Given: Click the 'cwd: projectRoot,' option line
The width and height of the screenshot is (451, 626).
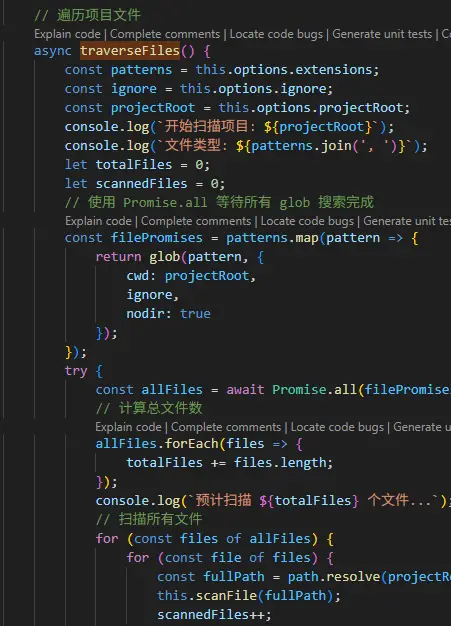Looking at the screenshot, I should pyautogui.click(x=191, y=276).
